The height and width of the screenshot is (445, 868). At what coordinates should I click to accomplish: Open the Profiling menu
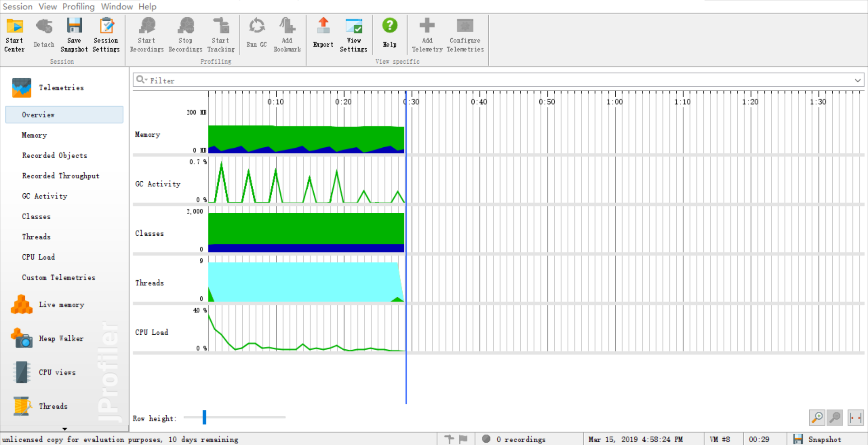[x=78, y=6]
